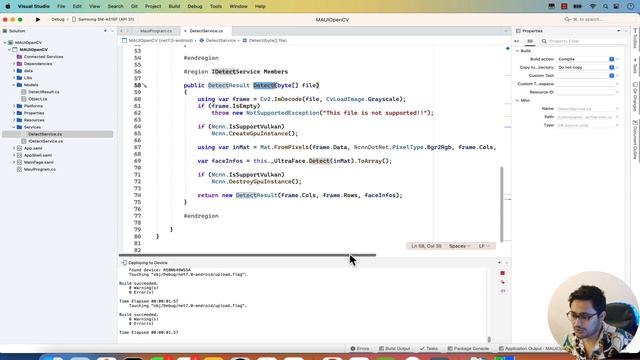Open the Build menu
This screenshot has height=360, width=640.
click(174, 6)
